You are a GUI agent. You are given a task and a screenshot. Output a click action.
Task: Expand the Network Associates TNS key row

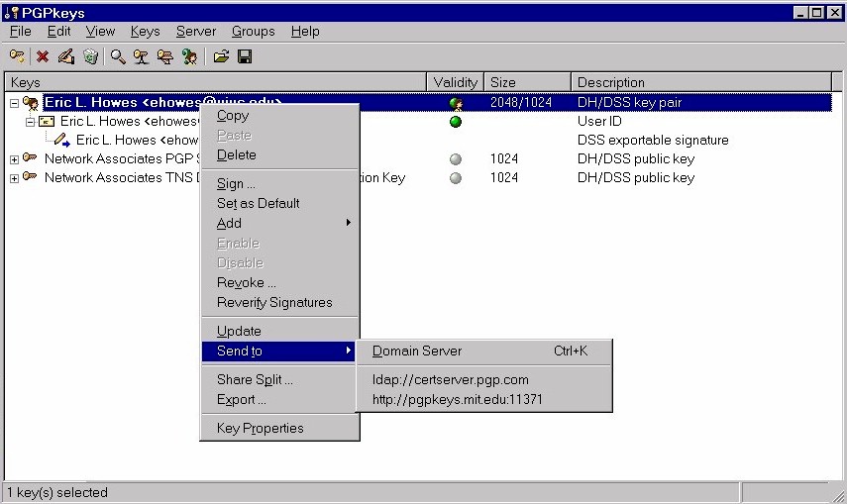[x=15, y=178]
